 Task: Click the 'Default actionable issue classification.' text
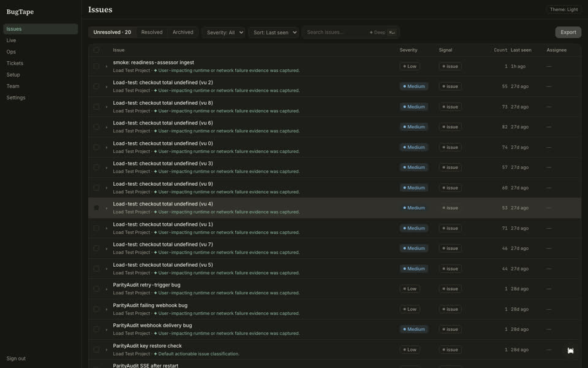[x=198, y=354]
